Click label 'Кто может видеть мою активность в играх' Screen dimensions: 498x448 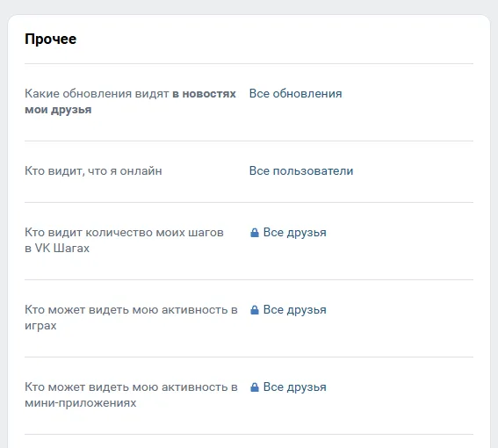coord(131,317)
